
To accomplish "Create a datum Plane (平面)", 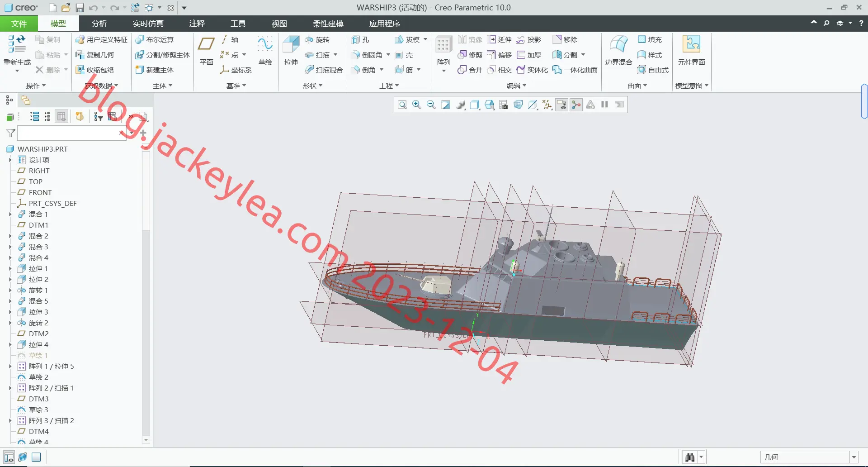I will click(206, 50).
